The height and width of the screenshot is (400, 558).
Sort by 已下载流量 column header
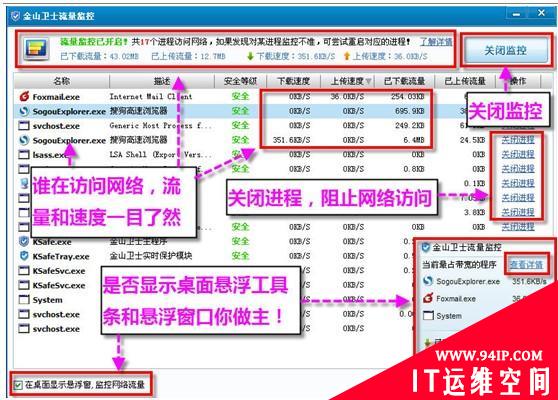[404, 81]
